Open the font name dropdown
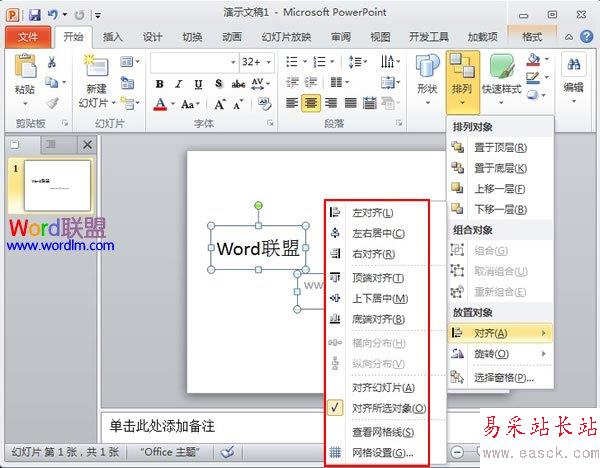Screen dimensions: 600x468 (x=233, y=62)
